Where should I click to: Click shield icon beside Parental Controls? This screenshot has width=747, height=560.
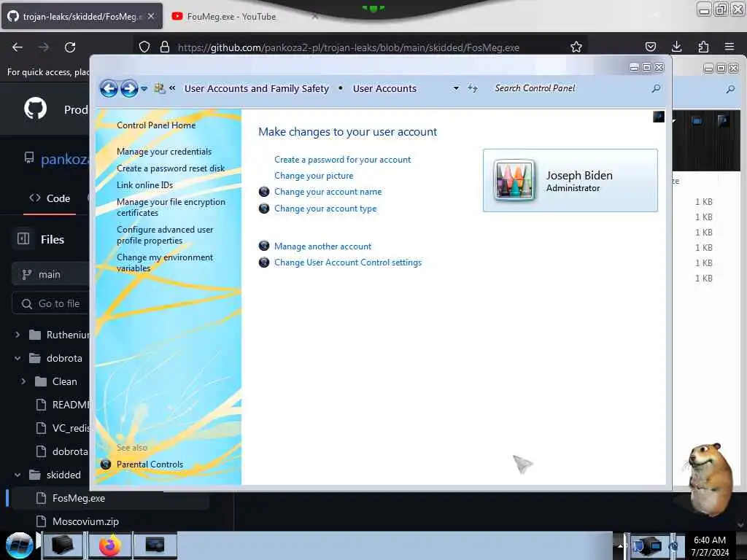106,464
